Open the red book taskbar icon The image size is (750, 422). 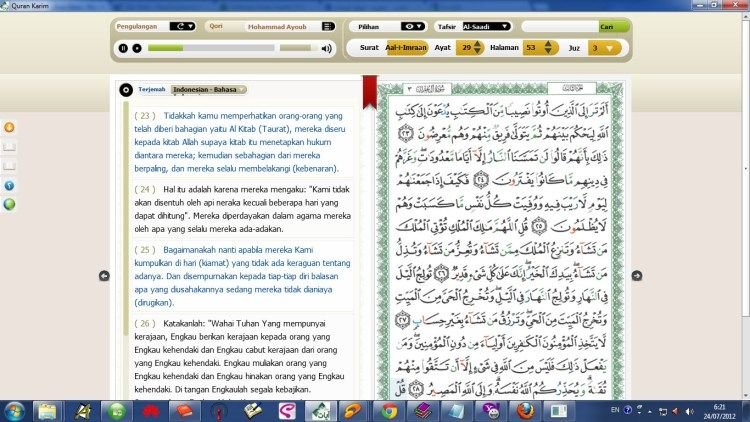point(184,411)
